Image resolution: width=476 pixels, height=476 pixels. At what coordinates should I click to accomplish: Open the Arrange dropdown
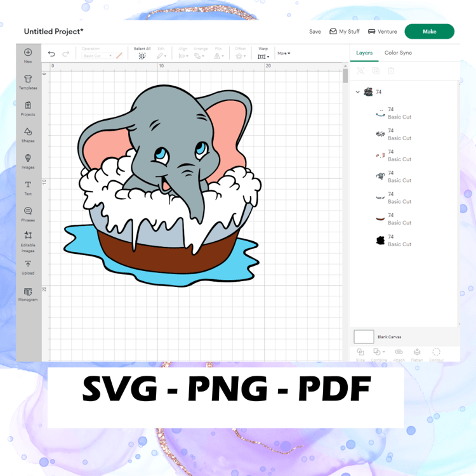[199, 56]
